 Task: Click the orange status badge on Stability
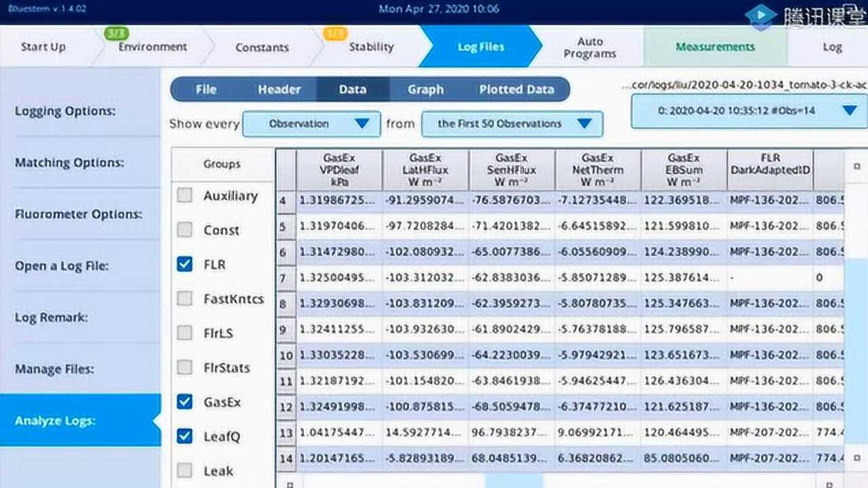(336, 33)
